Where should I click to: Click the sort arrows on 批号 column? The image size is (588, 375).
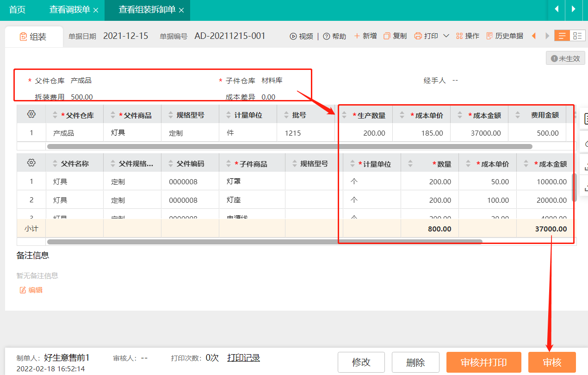click(287, 114)
